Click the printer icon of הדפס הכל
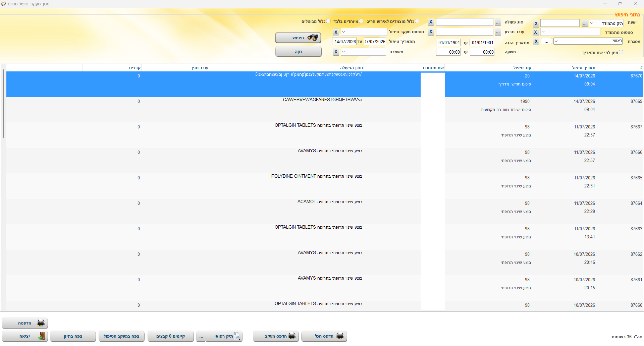The width and height of the screenshot is (644, 346). (x=340, y=336)
